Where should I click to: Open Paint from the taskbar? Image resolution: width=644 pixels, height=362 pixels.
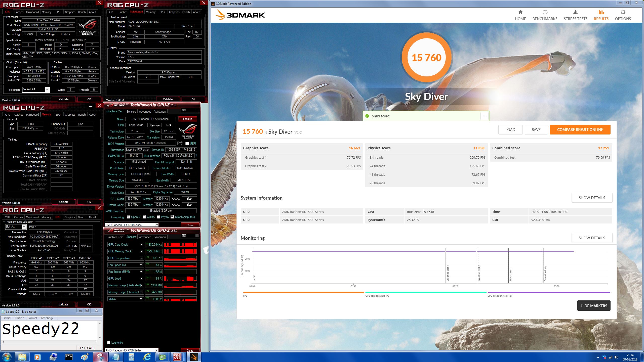[84, 357]
